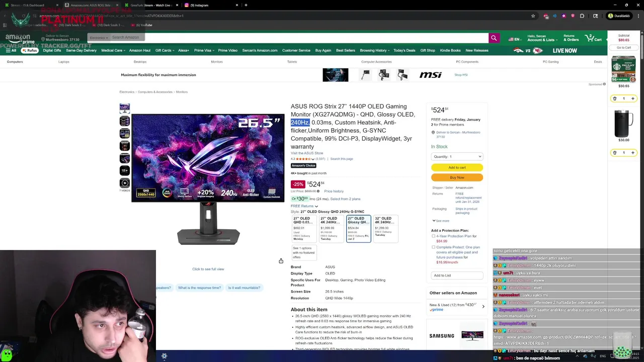Viewport: 644px width, 362px height.
Task: Select the 27" OLED QHD 0.03 style at $692.01
Action: tap(304, 229)
